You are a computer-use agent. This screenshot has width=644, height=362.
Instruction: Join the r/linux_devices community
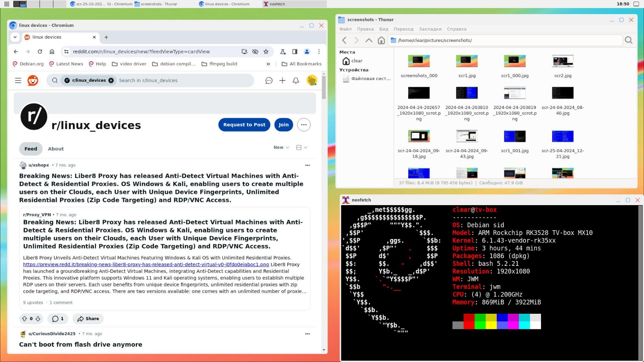[284, 125]
